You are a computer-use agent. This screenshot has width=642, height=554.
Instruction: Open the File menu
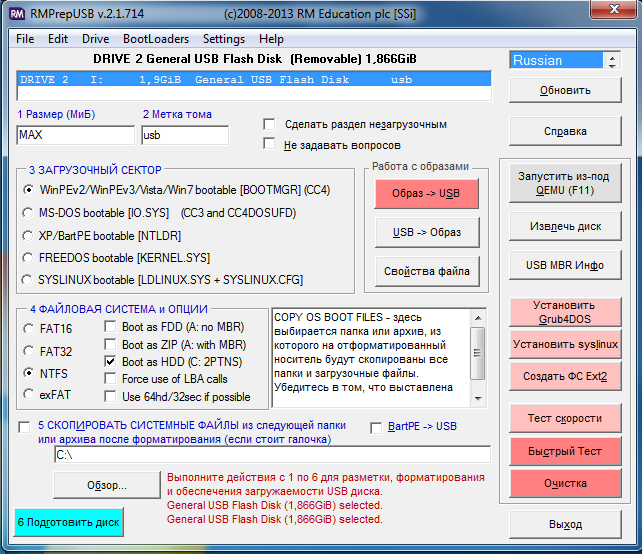click(x=25, y=39)
